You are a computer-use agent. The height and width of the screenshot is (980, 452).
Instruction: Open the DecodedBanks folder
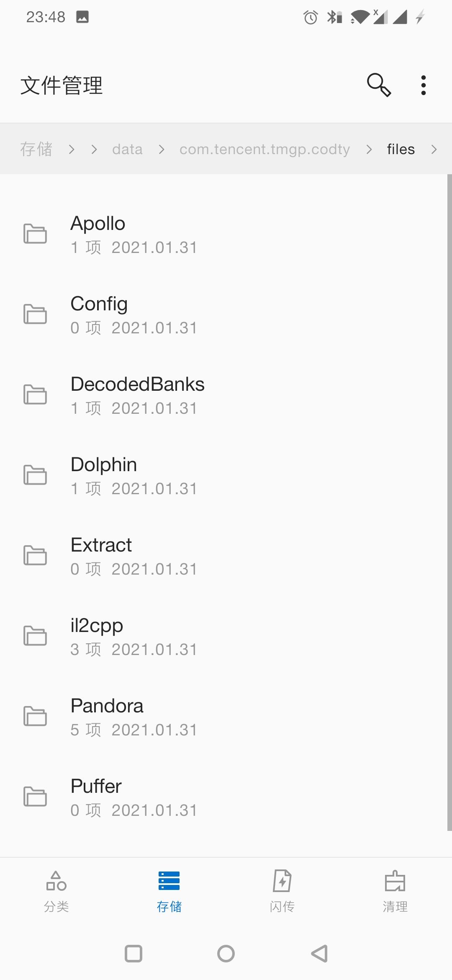[x=226, y=395]
